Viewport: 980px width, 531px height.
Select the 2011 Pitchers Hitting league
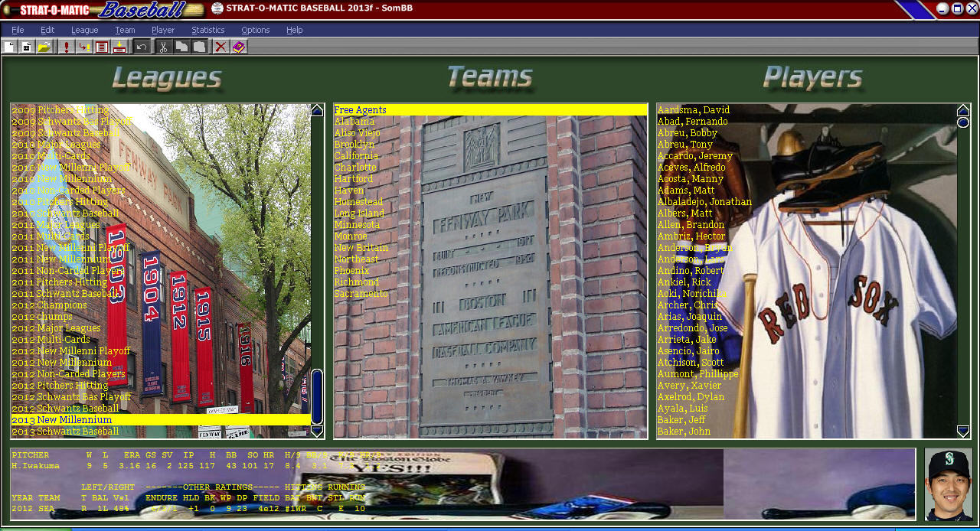coord(59,282)
